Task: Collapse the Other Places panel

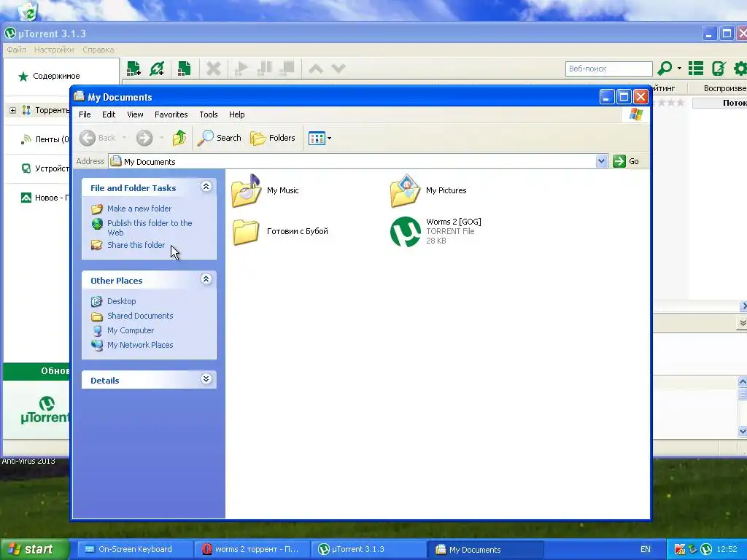Action: tap(206, 279)
